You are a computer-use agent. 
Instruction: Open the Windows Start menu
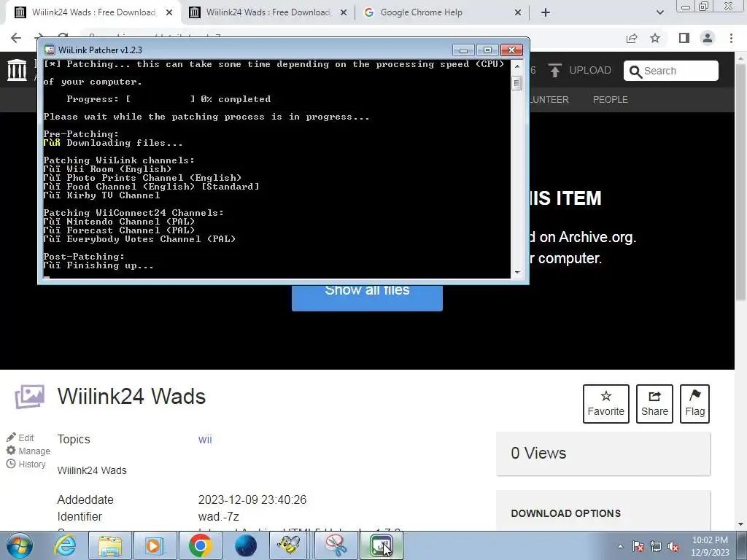click(18, 545)
